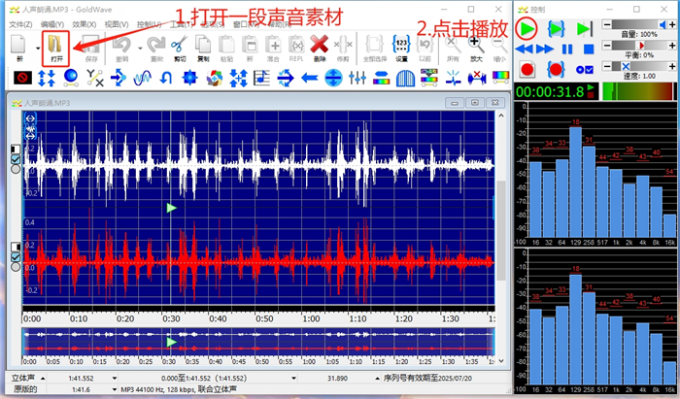Open the equalizer sliders effect icon
The height and width of the screenshot is (399, 680).
[357, 78]
